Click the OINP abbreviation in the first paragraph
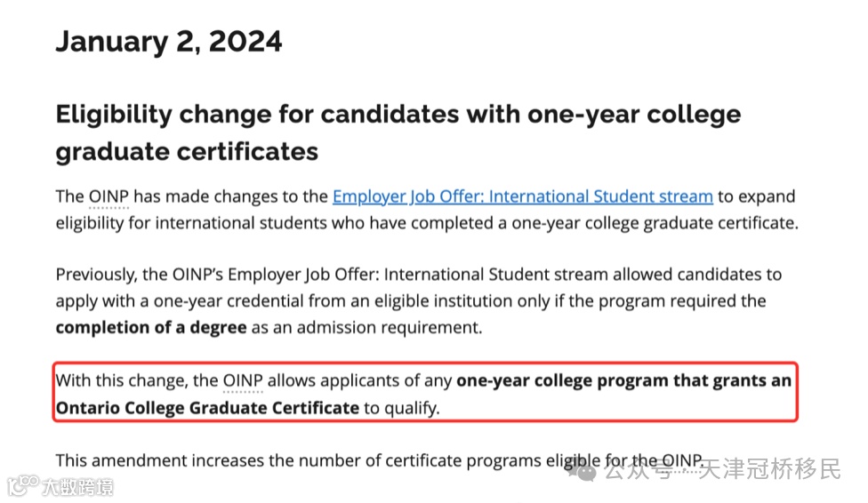Screen dimensions: 868x503 point(108,196)
